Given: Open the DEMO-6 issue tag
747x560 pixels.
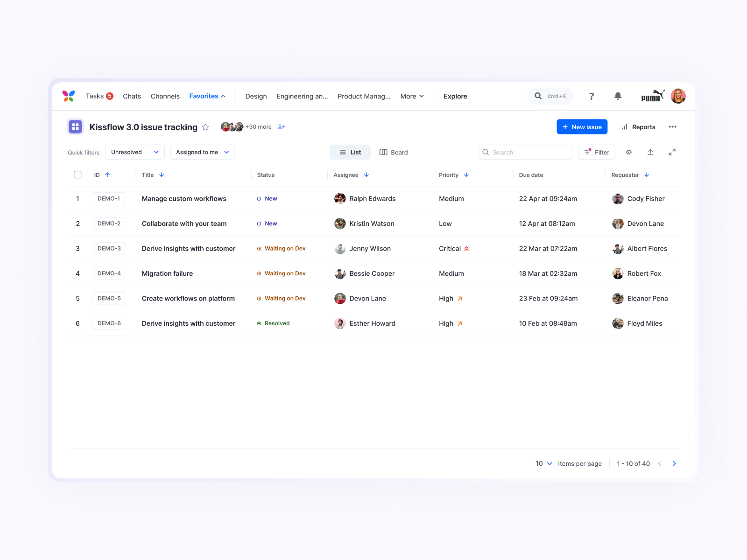Looking at the screenshot, I should pyautogui.click(x=109, y=323).
